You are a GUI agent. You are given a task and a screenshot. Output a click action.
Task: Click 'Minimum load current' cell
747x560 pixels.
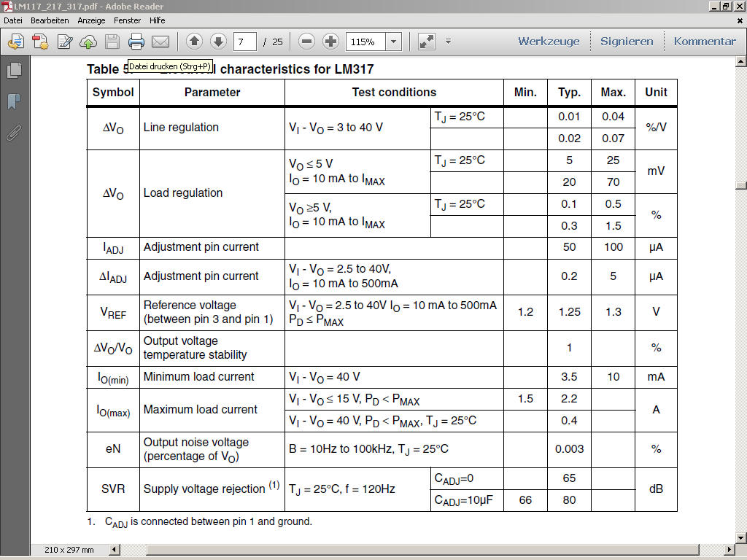212,377
